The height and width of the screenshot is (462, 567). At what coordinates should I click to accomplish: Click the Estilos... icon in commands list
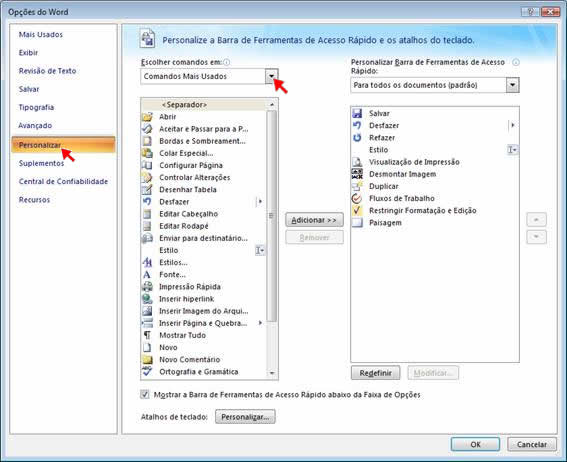pos(147,262)
